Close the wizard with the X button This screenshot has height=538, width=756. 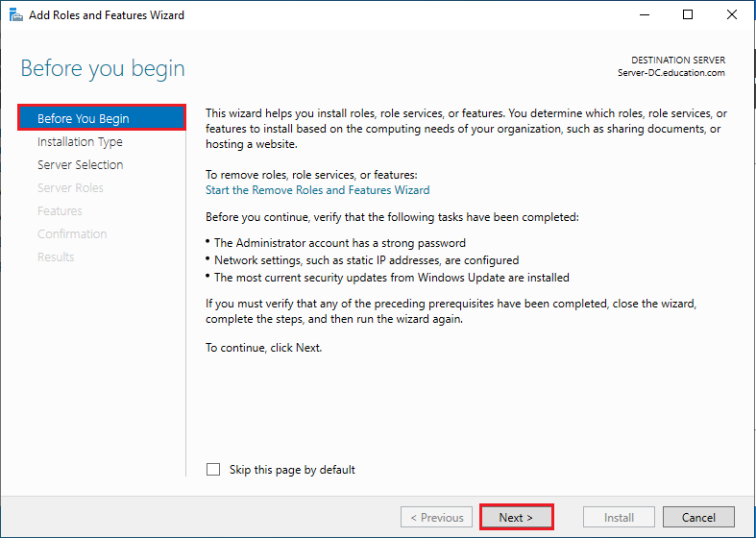point(732,15)
